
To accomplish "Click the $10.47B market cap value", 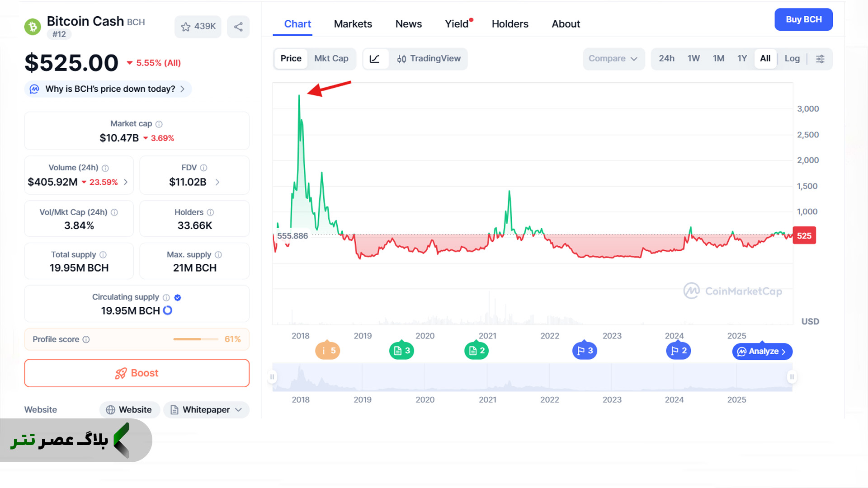I will point(119,138).
